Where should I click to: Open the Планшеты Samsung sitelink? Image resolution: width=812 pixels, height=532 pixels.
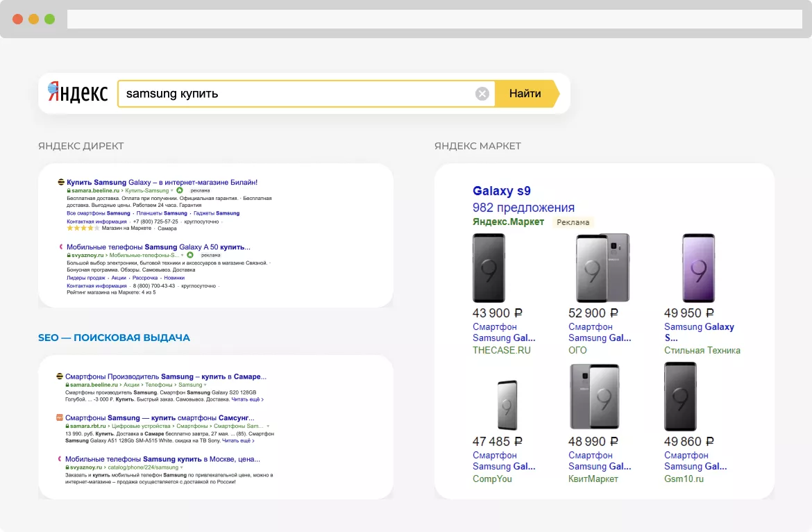(161, 213)
